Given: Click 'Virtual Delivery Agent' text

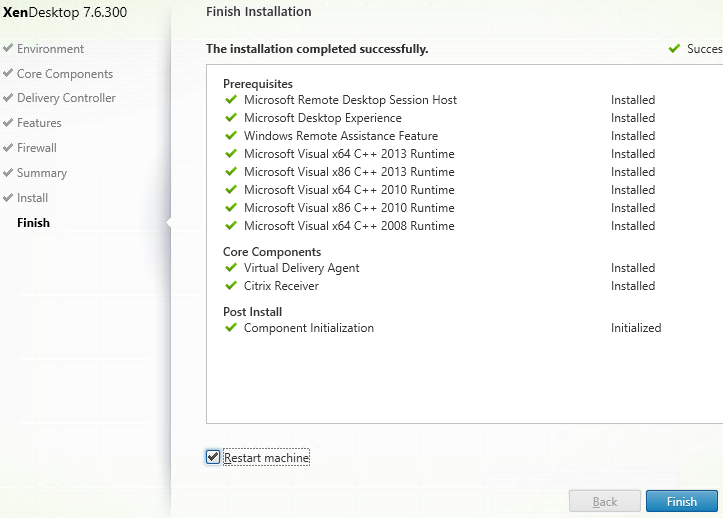Looking at the screenshot, I should 302,268.
